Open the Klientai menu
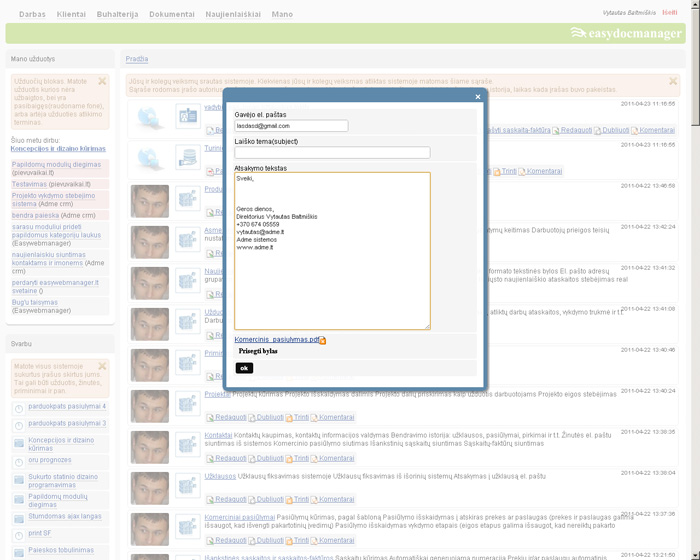The width and height of the screenshot is (700, 560). [x=71, y=14]
